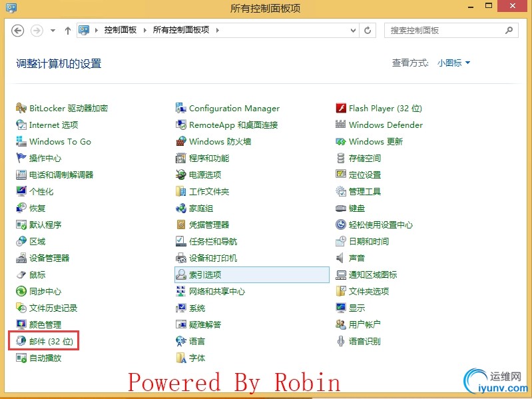Click the 控制面板 breadcrumb
This screenshot has height=399, width=532.
click(120, 30)
